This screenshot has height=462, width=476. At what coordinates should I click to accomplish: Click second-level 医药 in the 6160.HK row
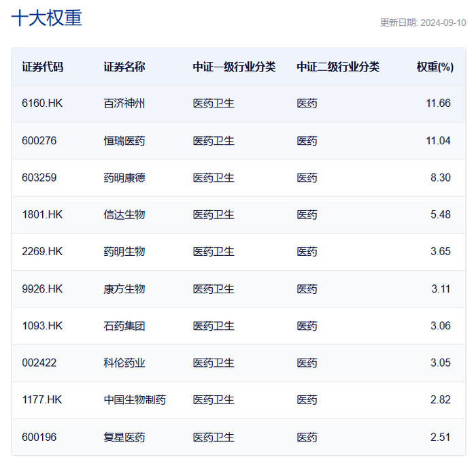(x=307, y=103)
